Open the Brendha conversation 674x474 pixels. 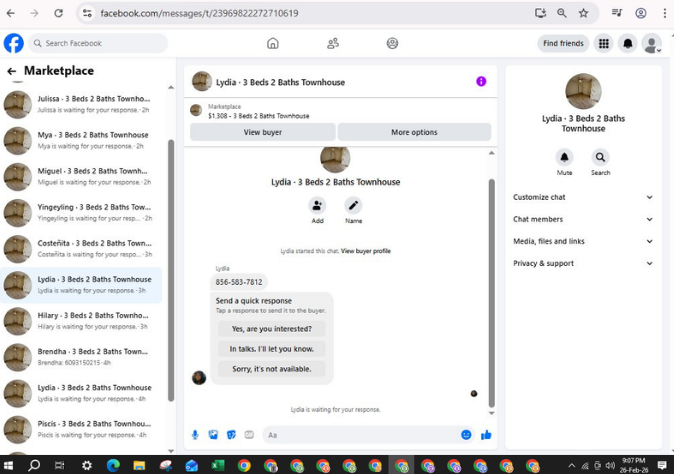point(82,357)
